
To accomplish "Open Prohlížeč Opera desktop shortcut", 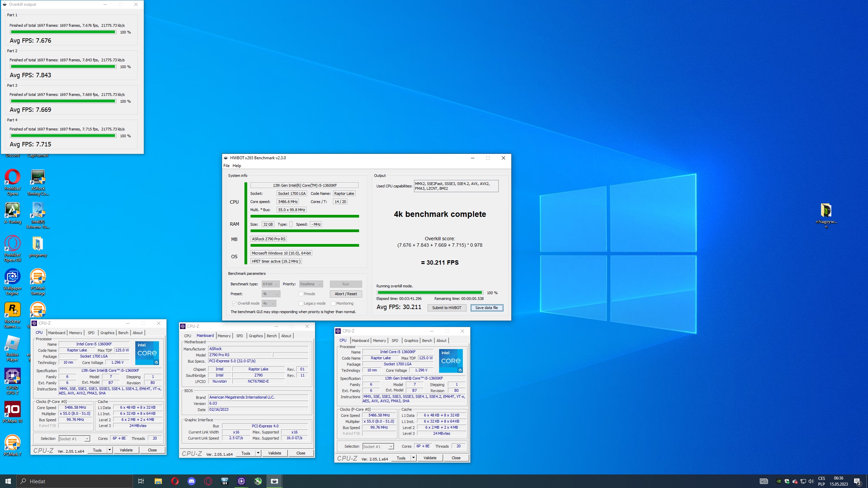I will (13, 182).
